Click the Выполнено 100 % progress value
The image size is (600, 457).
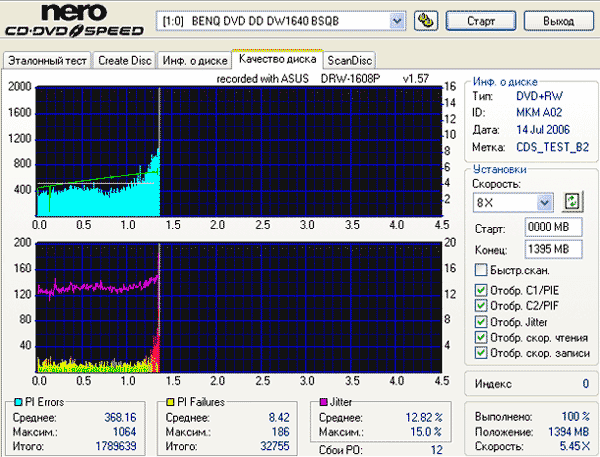click(576, 416)
